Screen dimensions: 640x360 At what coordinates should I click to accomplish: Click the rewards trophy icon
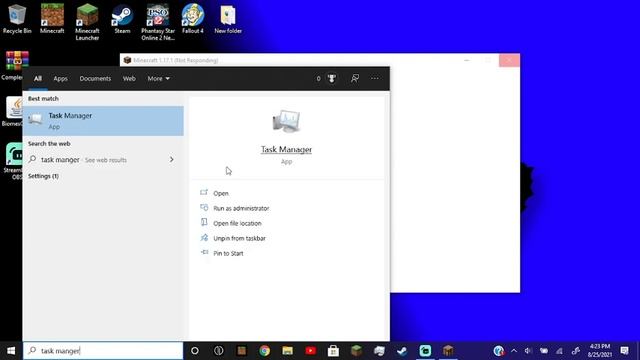coord(331,78)
